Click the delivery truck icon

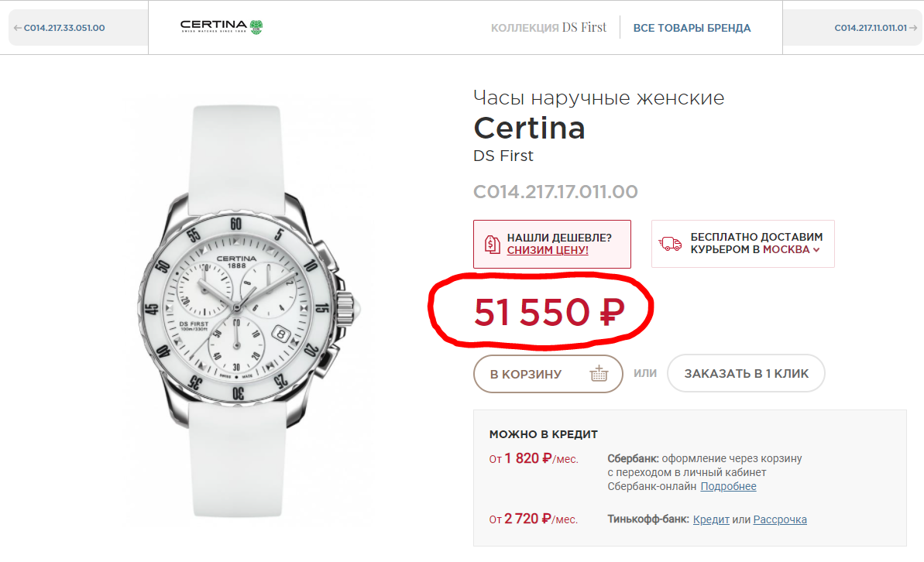coord(670,244)
